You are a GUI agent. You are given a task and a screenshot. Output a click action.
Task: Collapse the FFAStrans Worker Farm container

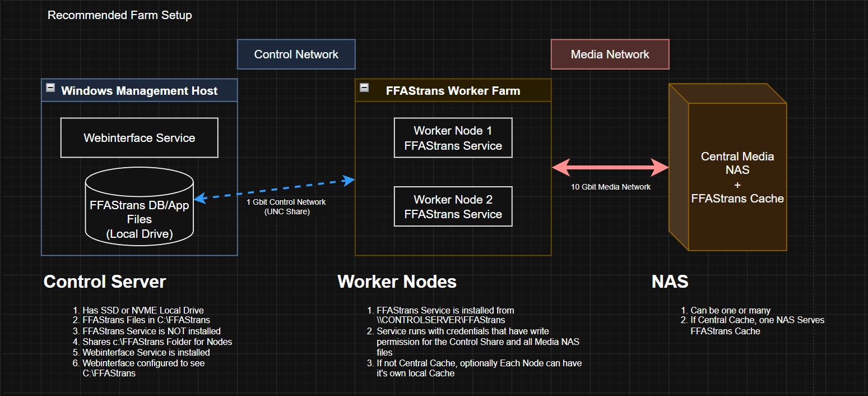pyautogui.click(x=364, y=88)
